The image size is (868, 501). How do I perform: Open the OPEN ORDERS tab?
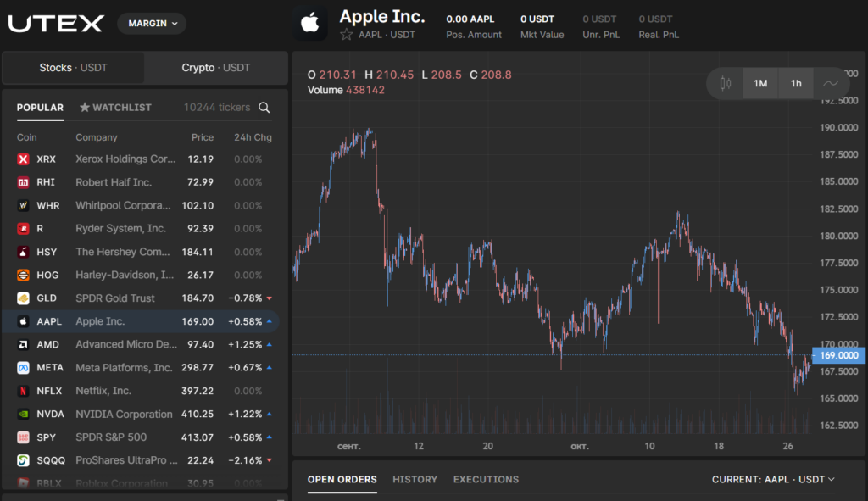click(x=342, y=480)
